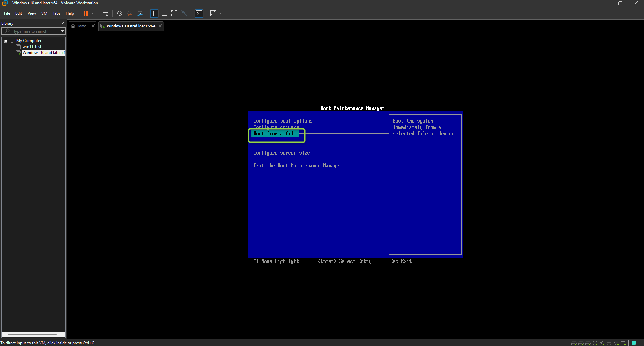This screenshot has height=346, width=644.
Task: Click Send Ctrl+Alt+Del to VM icon
Action: 105,13
